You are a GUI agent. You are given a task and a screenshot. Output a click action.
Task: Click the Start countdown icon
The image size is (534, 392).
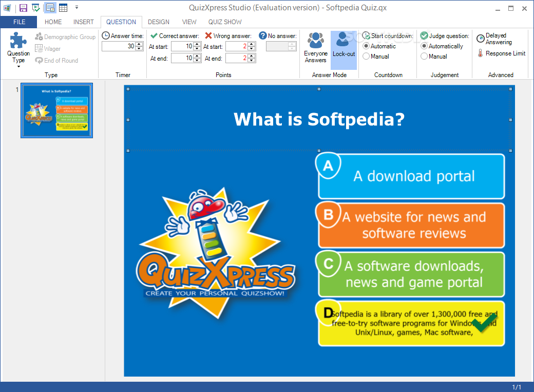pyautogui.click(x=366, y=35)
